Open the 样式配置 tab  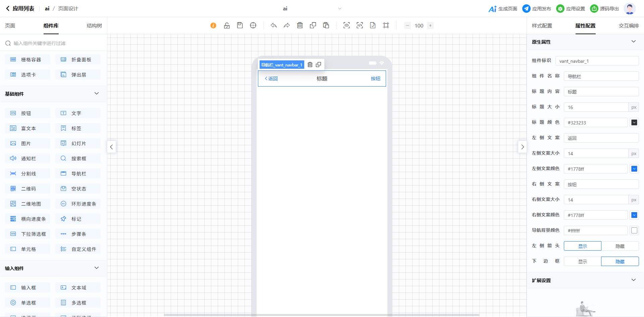click(x=542, y=26)
